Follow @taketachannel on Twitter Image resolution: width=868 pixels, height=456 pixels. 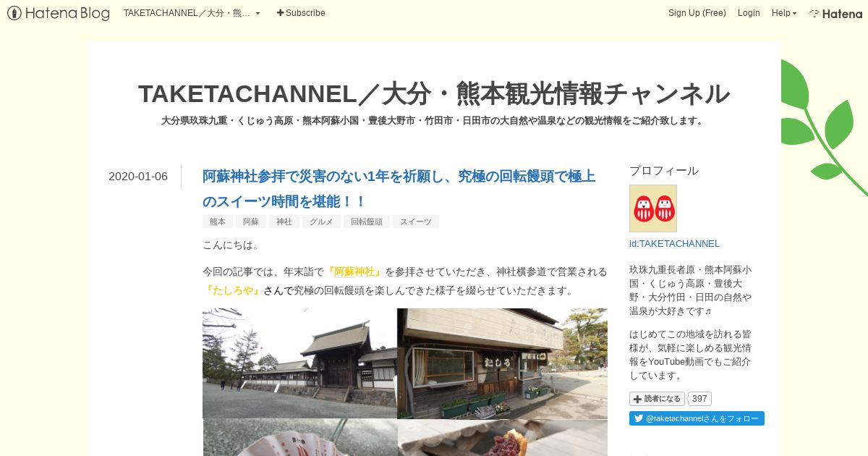[697, 418]
